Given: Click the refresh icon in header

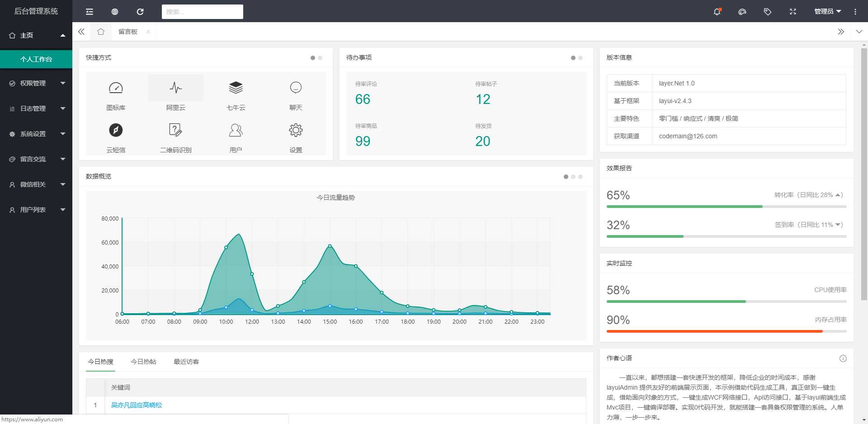Looking at the screenshot, I should point(140,12).
